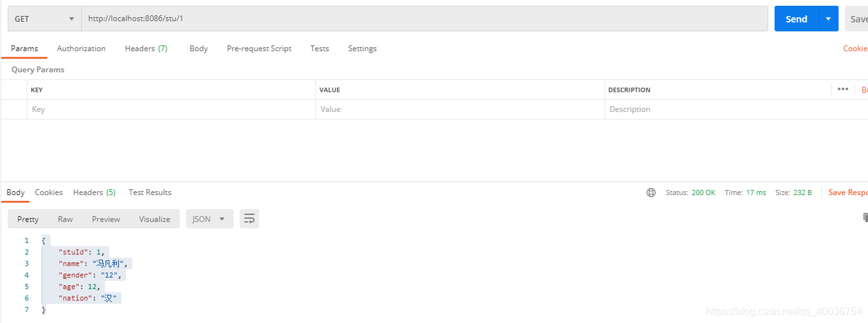
Task: View response Headers (5) tab
Action: click(94, 193)
